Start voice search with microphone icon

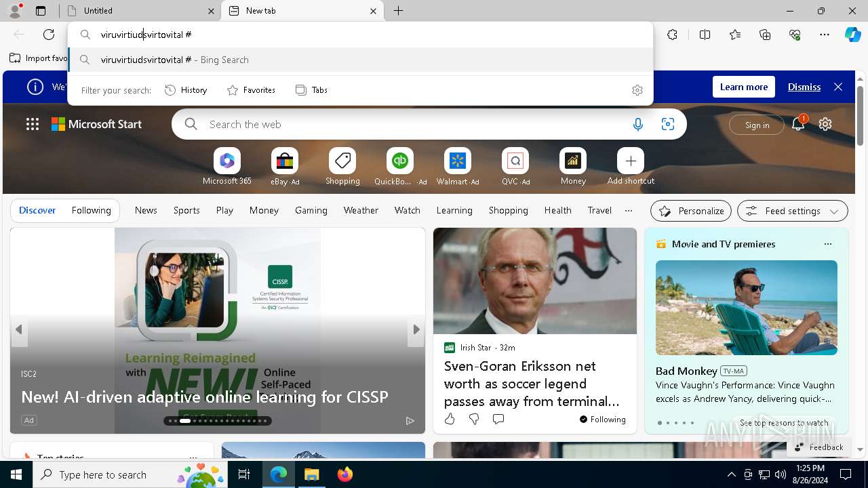pyautogui.click(x=637, y=124)
